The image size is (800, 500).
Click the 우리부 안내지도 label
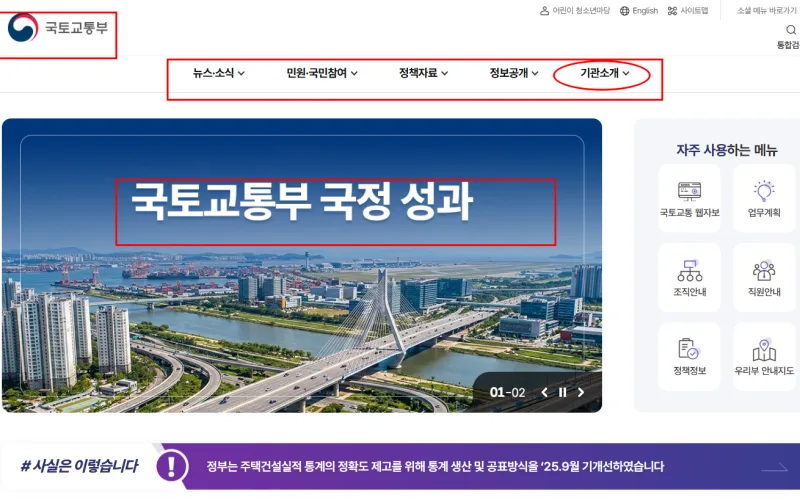click(x=764, y=371)
